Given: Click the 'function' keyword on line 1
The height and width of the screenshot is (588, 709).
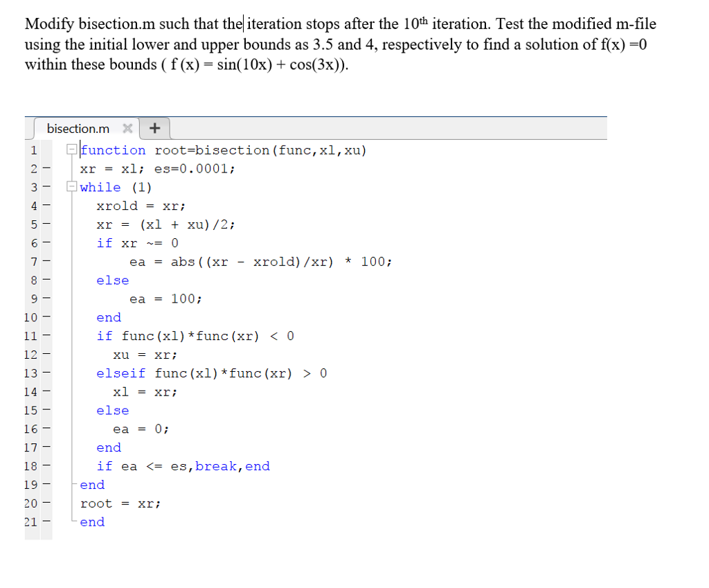Looking at the screenshot, I should pos(113,150).
